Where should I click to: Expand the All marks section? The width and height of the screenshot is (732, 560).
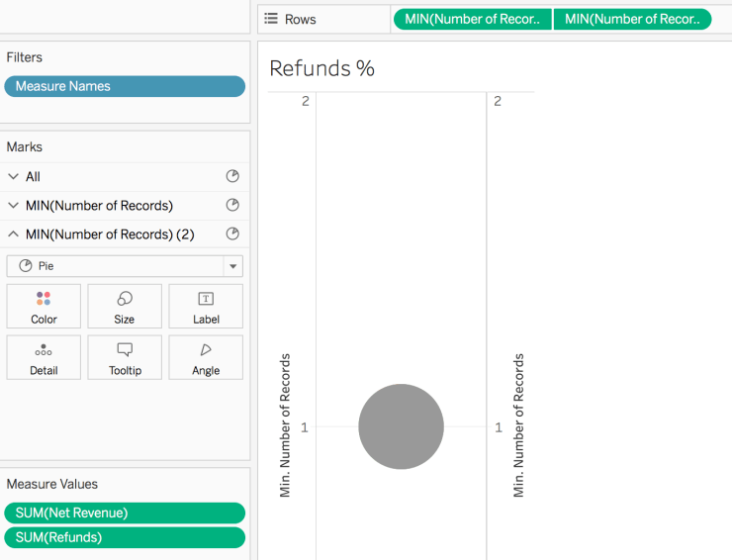pyautogui.click(x=13, y=177)
